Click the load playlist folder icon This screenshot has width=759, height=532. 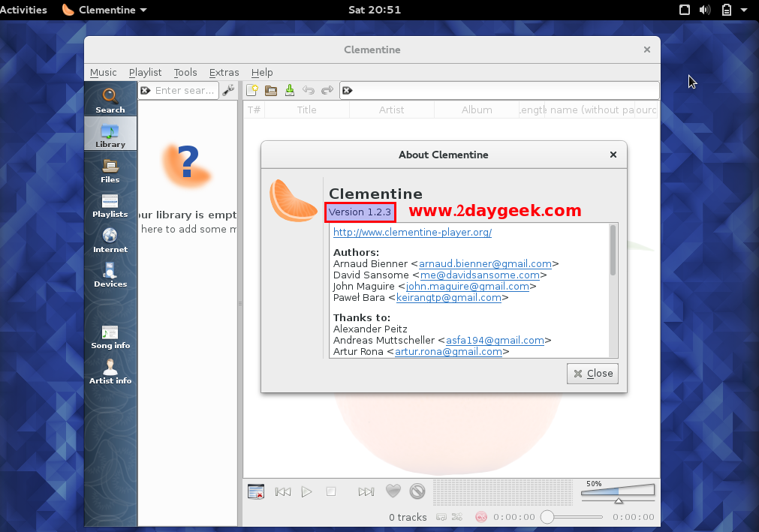pyautogui.click(x=271, y=91)
